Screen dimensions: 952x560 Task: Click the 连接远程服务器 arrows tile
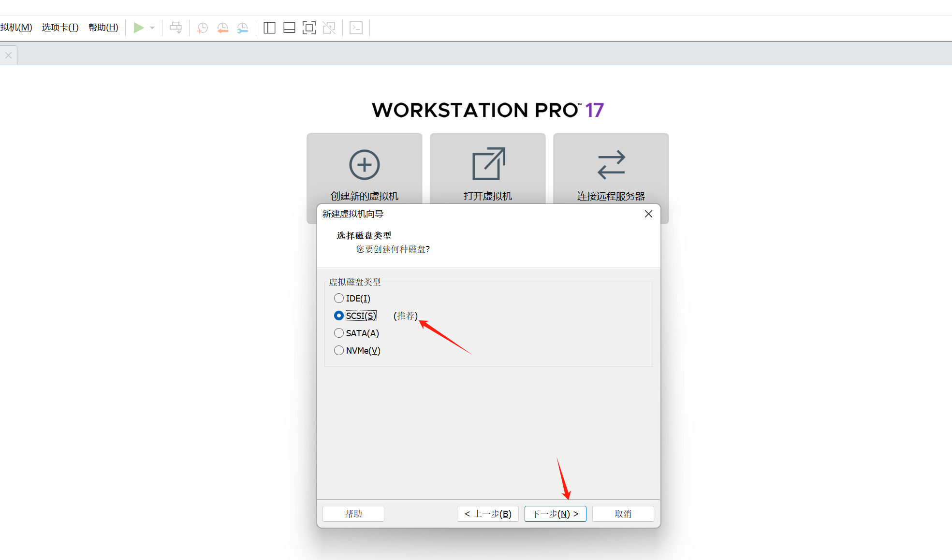[611, 169]
